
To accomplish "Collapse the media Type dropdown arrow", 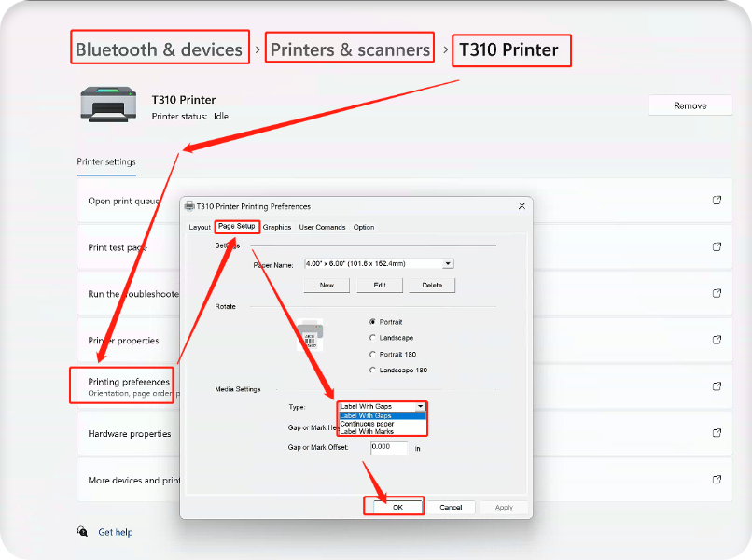I will point(420,406).
